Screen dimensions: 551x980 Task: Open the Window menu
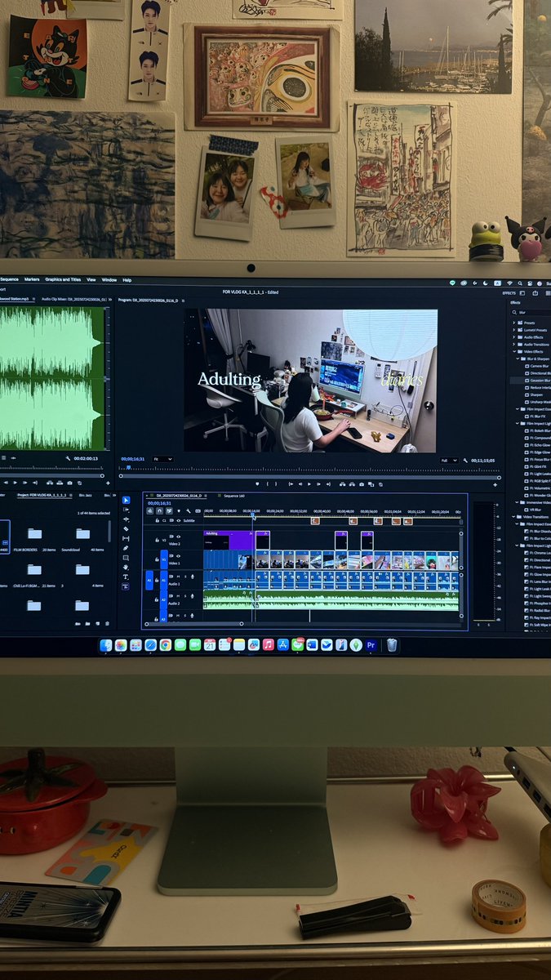(x=109, y=279)
